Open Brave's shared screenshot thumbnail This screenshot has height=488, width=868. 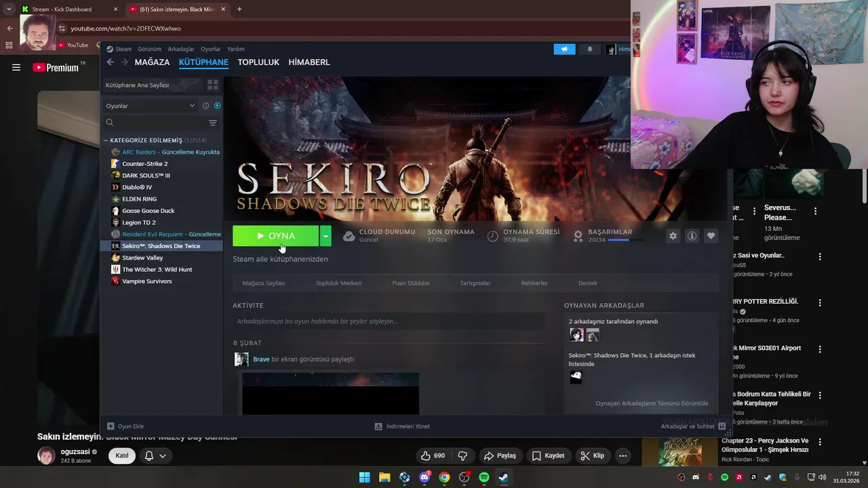point(330,393)
